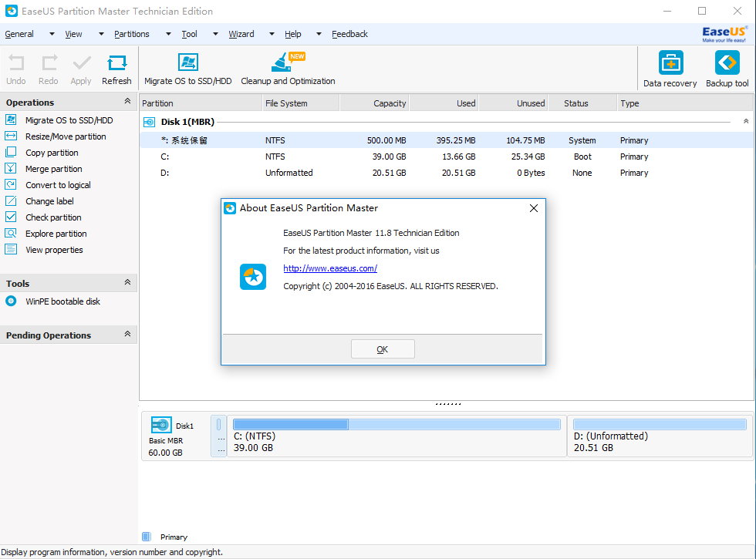Select the C: partition row
The height and width of the screenshot is (559, 756).
(447, 157)
